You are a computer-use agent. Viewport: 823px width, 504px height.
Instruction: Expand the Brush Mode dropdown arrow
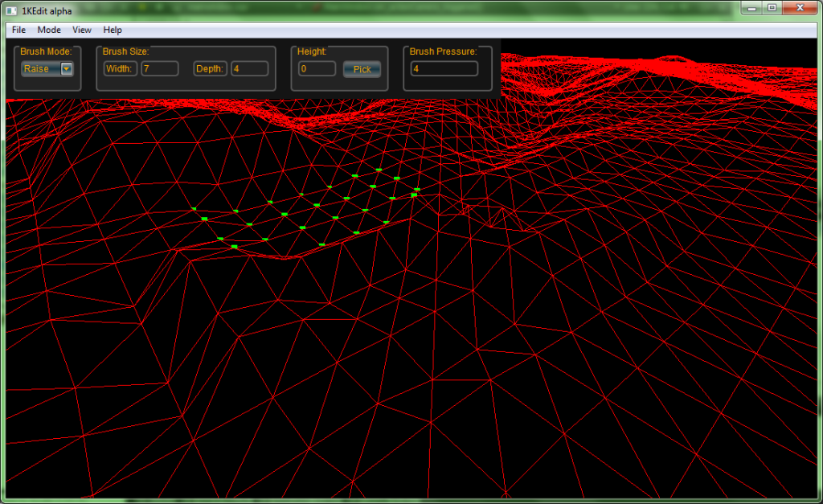pos(67,69)
